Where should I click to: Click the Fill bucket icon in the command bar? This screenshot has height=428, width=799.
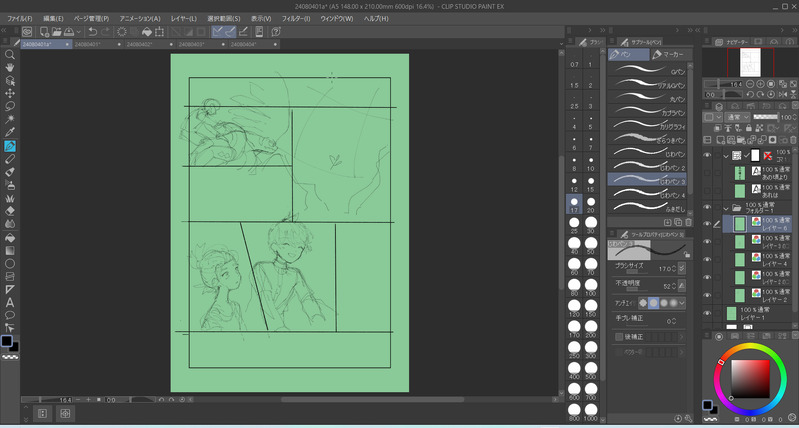147,32
